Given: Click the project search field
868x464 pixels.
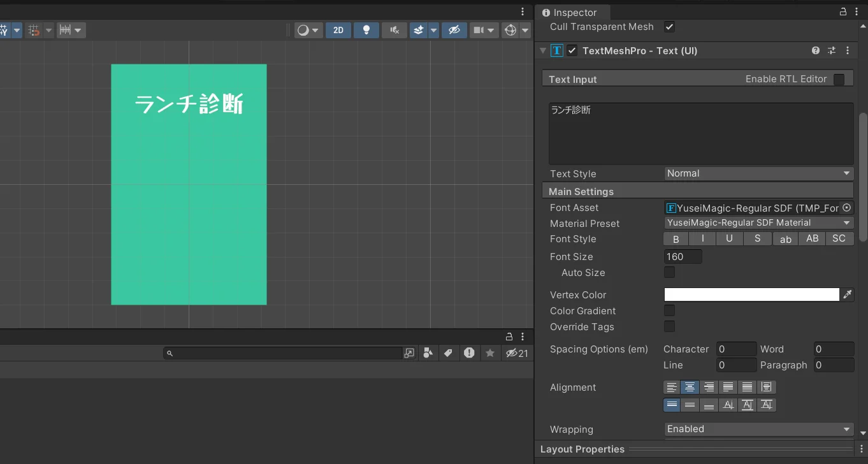Looking at the screenshot, I should point(283,353).
